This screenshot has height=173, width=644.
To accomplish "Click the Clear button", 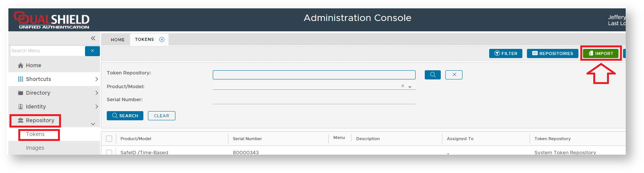I will click(x=161, y=116).
